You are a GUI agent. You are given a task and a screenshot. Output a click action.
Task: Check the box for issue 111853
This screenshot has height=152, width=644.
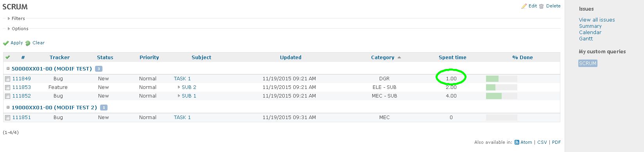8,88
